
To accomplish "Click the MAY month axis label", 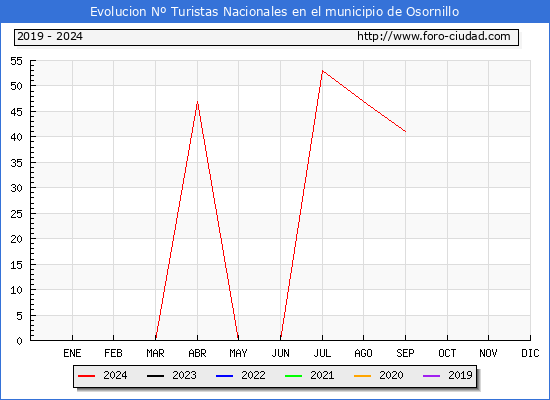I will click(239, 353).
